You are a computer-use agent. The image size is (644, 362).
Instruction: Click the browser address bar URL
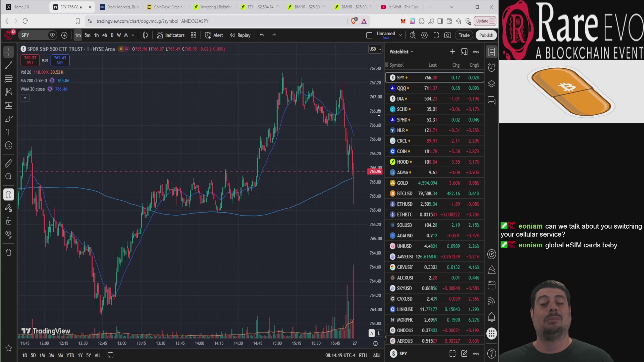152,21
